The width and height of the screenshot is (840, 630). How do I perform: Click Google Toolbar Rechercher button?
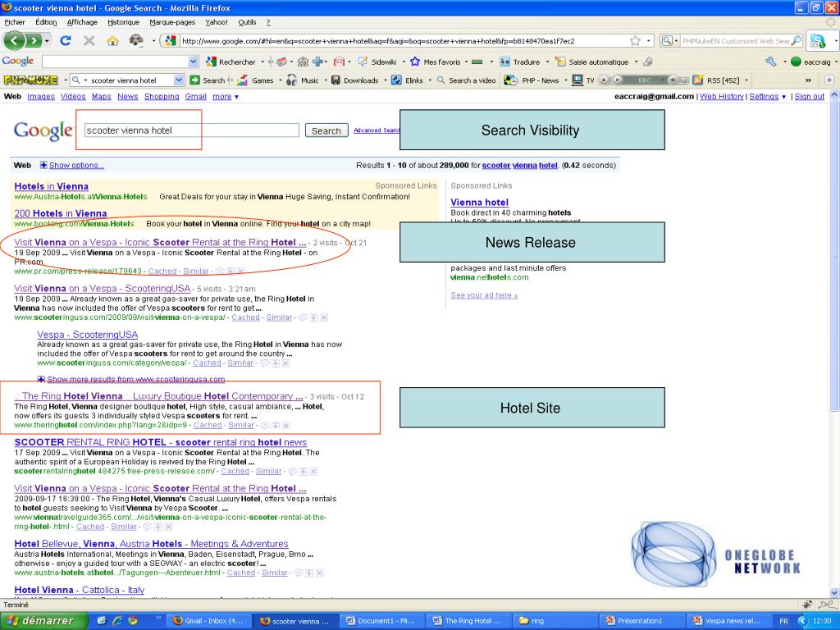231,62
